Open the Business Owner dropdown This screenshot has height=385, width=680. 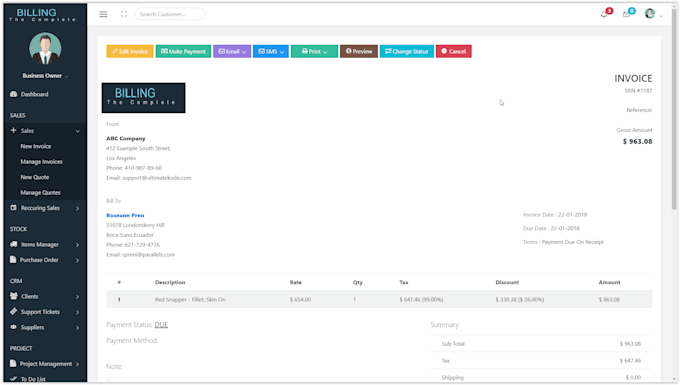pos(45,76)
